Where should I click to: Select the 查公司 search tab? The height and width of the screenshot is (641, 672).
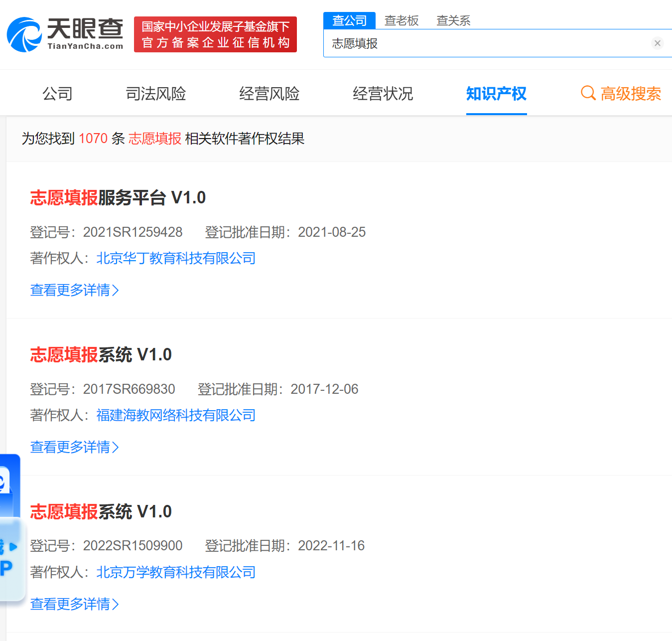(x=349, y=20)
